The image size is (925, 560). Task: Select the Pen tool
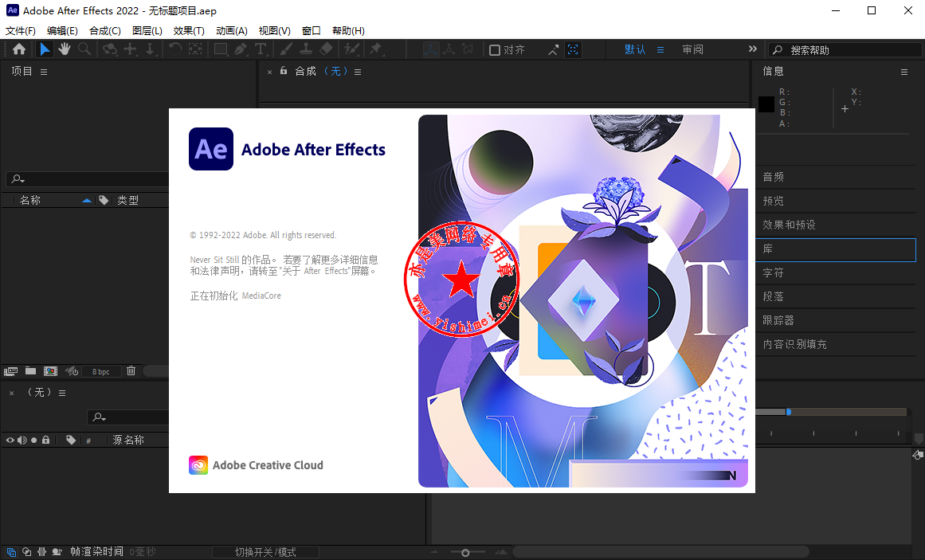[241, 49]
